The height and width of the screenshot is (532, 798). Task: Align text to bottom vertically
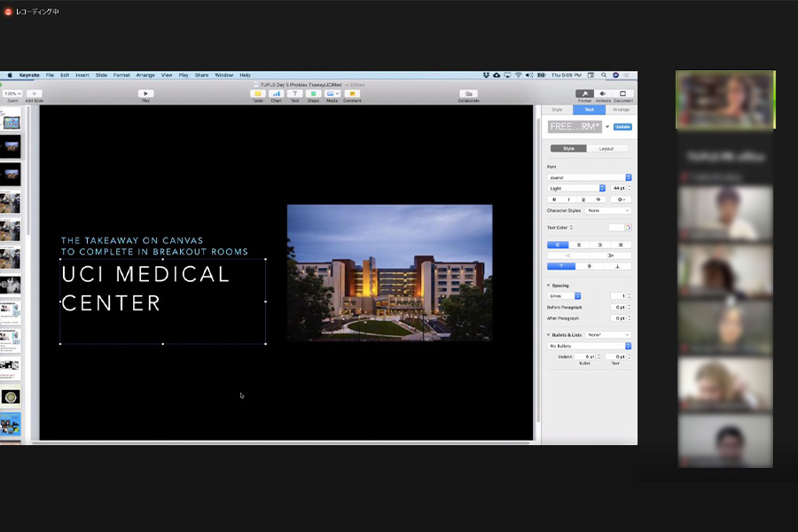617,266
